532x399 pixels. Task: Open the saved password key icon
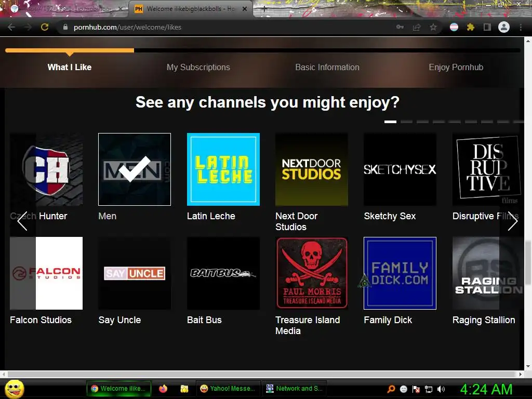tap(400, 27)
